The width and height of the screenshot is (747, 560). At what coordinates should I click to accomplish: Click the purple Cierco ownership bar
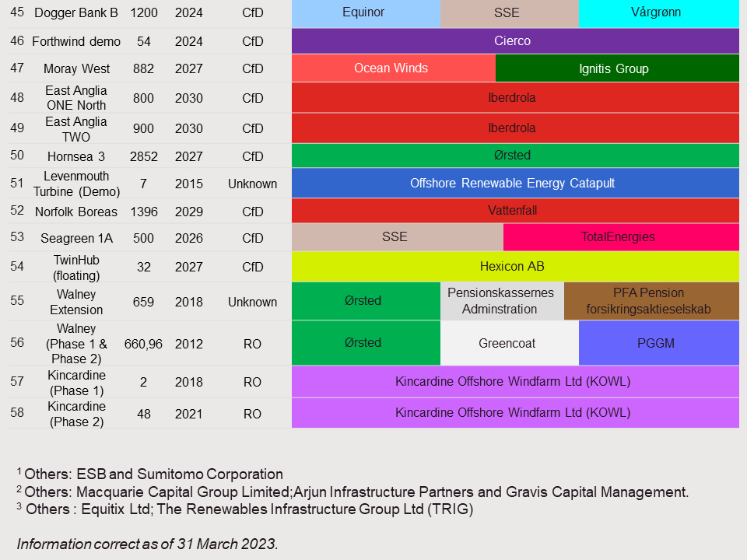[x=514, y=41]
